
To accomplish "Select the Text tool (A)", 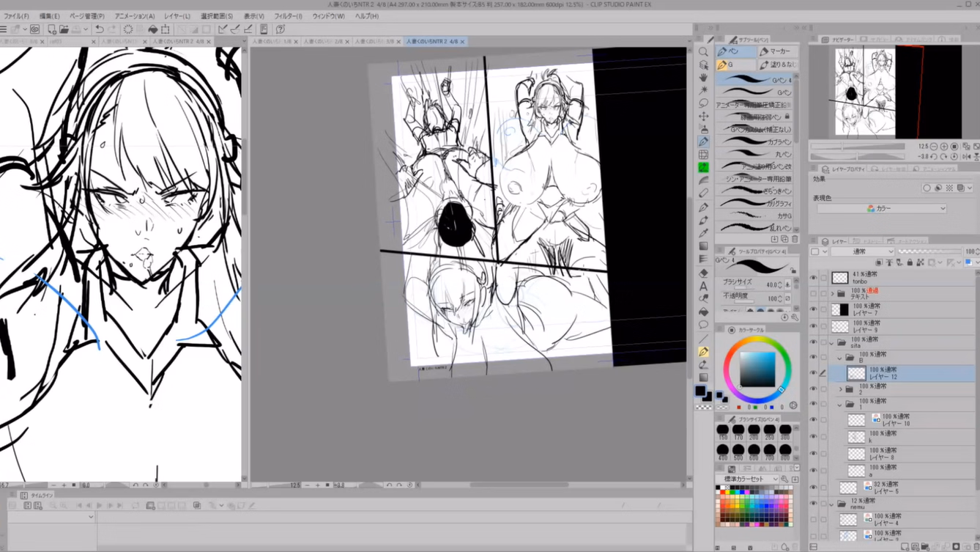I will coord(703,286).
